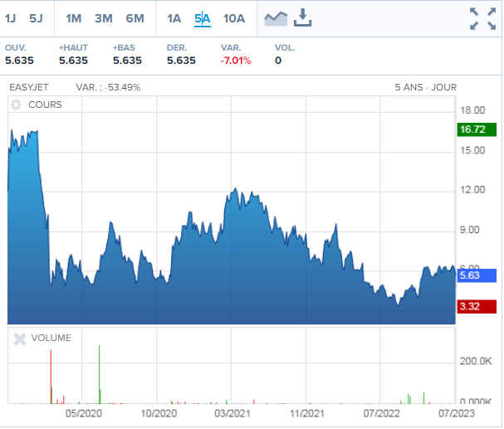Click the COURS panel label
The height and width of the screenshot is (429, 504).
[45, 105]
